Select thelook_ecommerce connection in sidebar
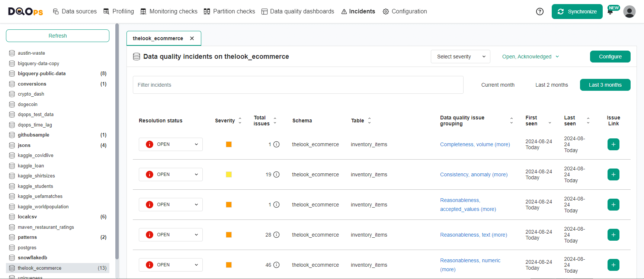644x279 pixels. 58,268
